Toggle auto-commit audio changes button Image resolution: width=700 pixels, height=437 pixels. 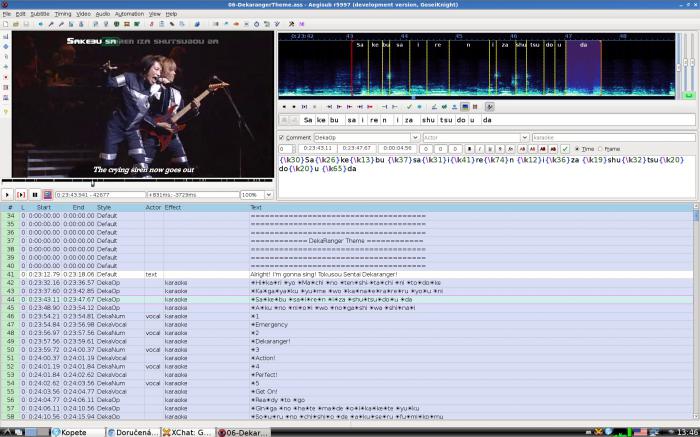pos(434,107)
